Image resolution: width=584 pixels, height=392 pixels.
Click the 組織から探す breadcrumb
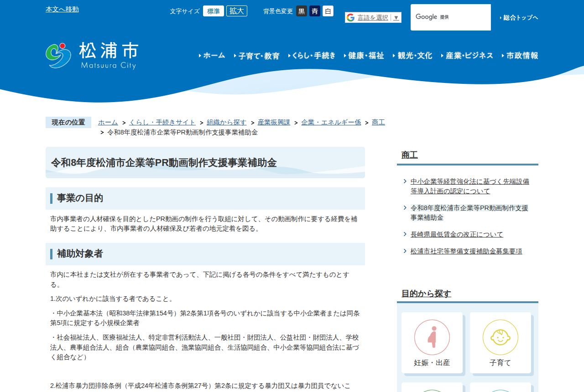[x=227, y=122]
